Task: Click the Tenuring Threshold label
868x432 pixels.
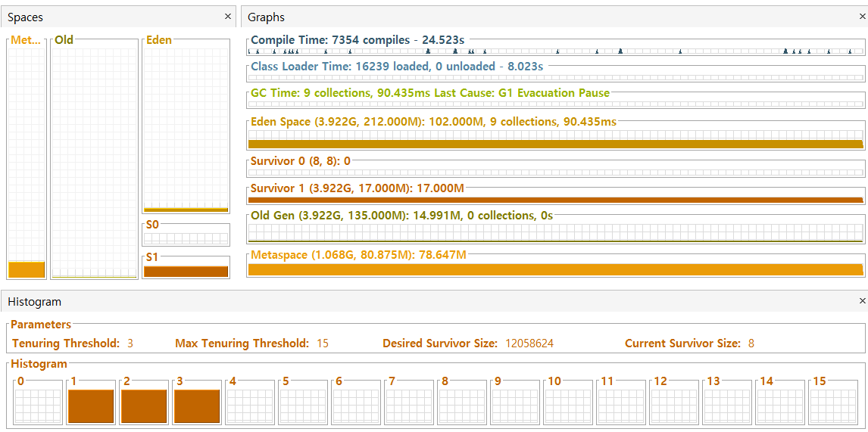Action: pos(66,343)
